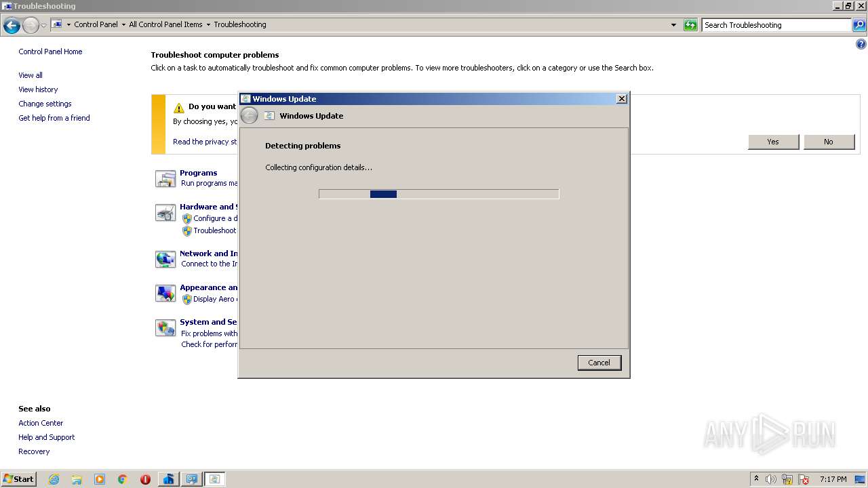This screenshot has width=868, height=488.
Task: Click Connect to the Internet link
Action: click(x=210, y=264)
